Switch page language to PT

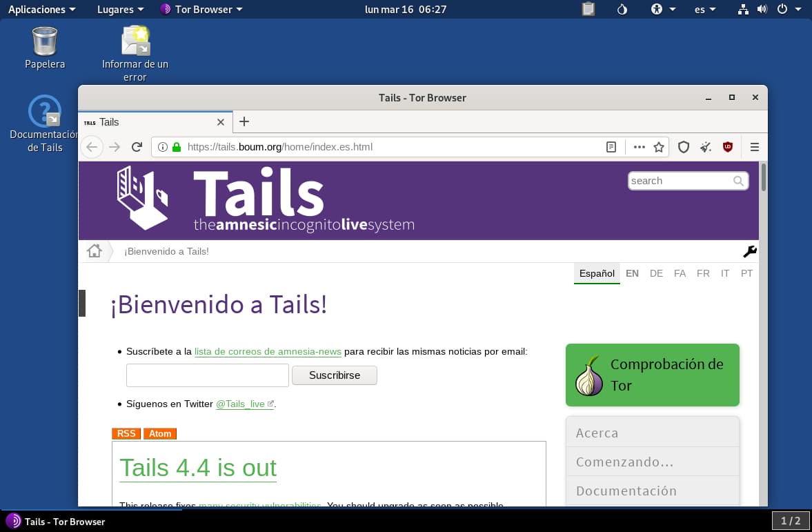click(746, 273)
